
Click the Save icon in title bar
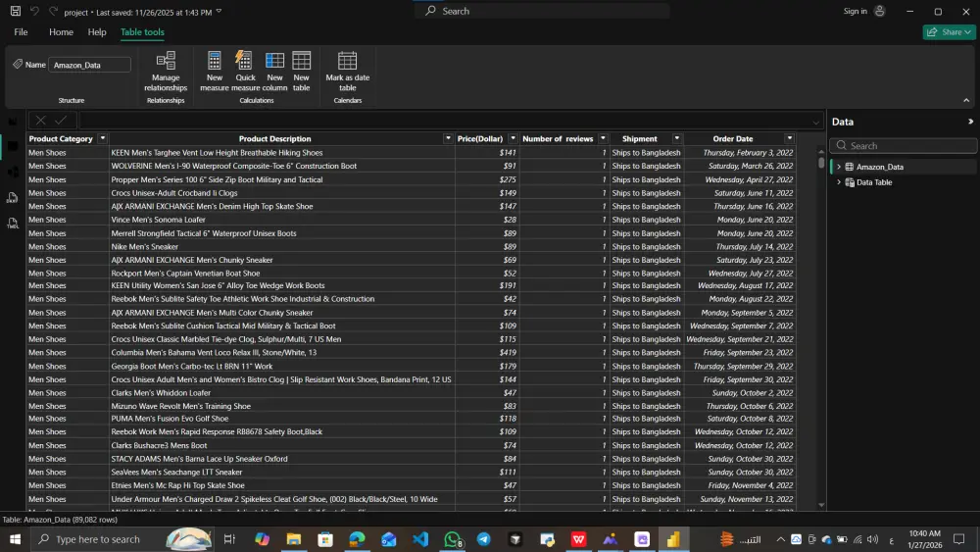15,11
